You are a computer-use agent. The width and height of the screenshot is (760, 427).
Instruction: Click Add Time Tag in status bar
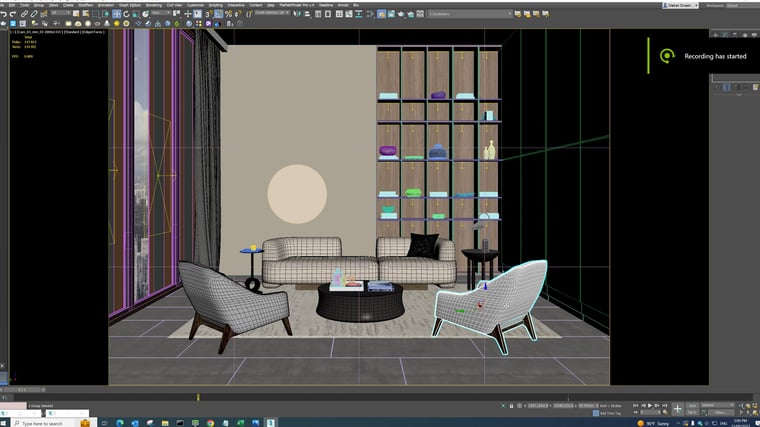(608, 413)
